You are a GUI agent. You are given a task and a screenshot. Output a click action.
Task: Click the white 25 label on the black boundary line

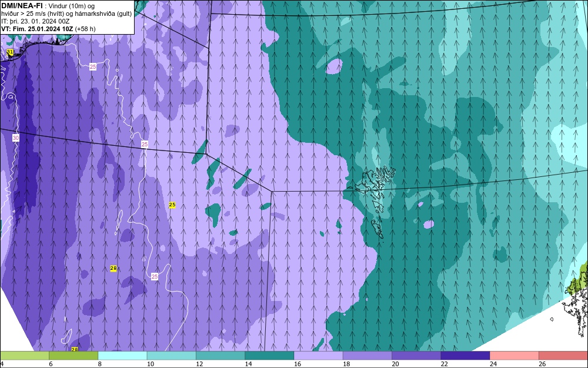tap(145, 144)
